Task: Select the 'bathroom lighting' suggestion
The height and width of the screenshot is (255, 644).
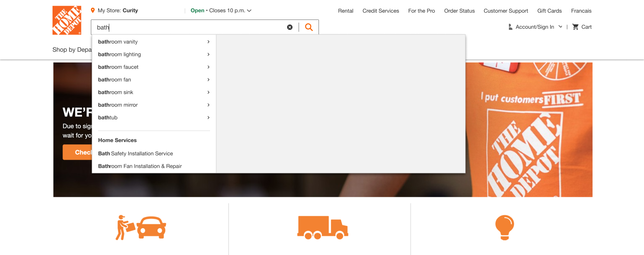Action: (120, 54)
